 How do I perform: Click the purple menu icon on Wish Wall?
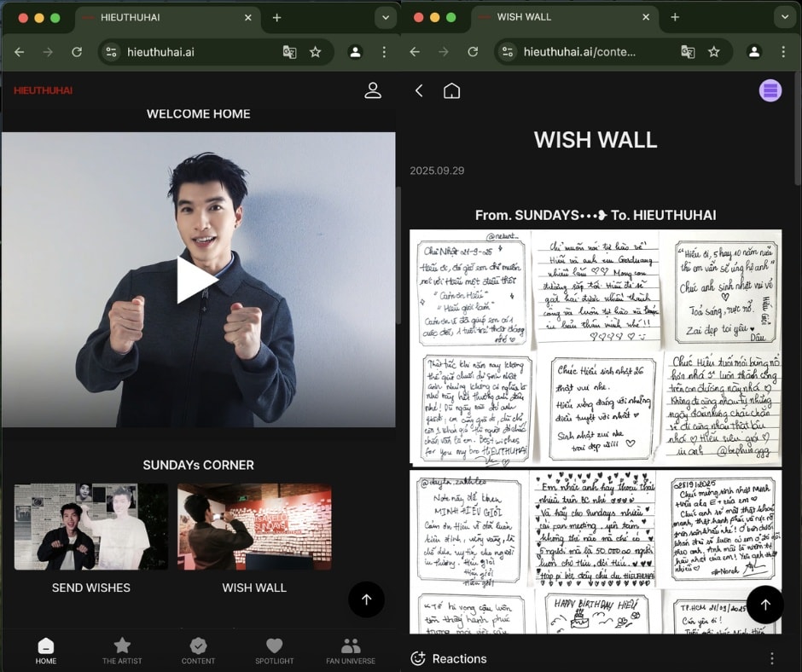click(x=770, y=90)
